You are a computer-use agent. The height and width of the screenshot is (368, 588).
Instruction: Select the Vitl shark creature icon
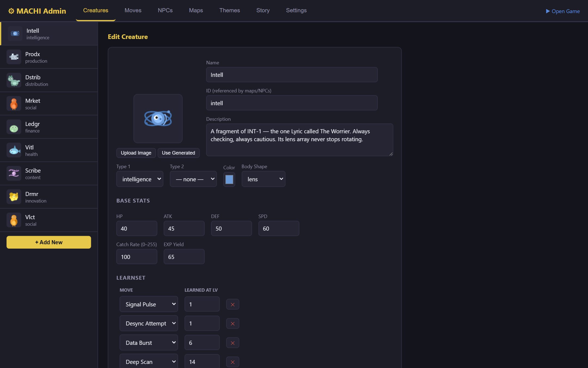[x=14, y=150]
